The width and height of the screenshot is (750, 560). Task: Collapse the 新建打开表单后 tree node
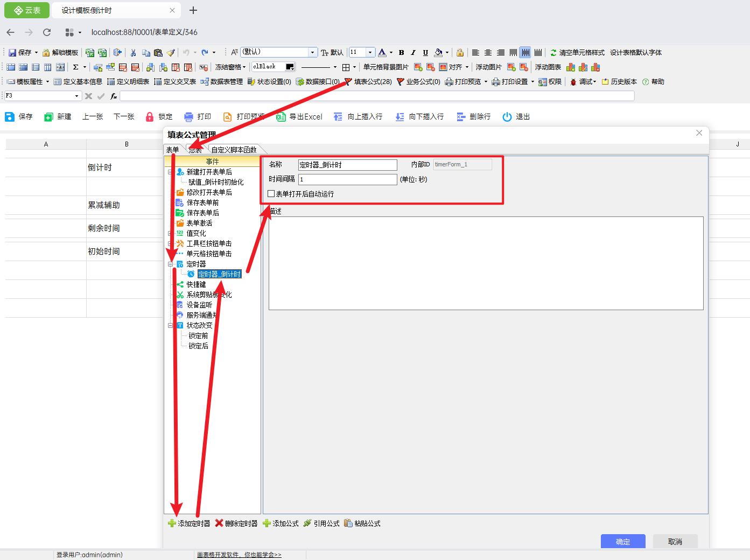point(170,172)
